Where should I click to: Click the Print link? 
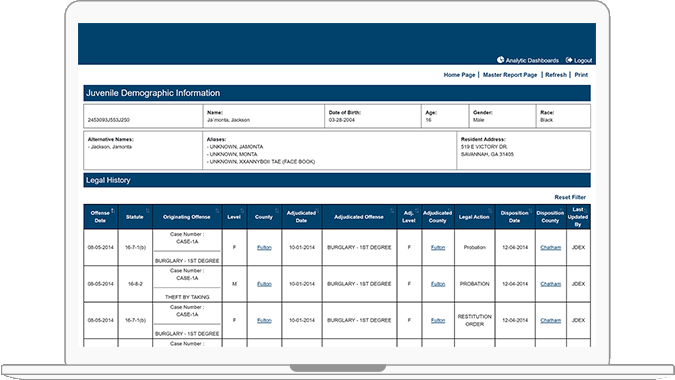[x=581, y=75]
